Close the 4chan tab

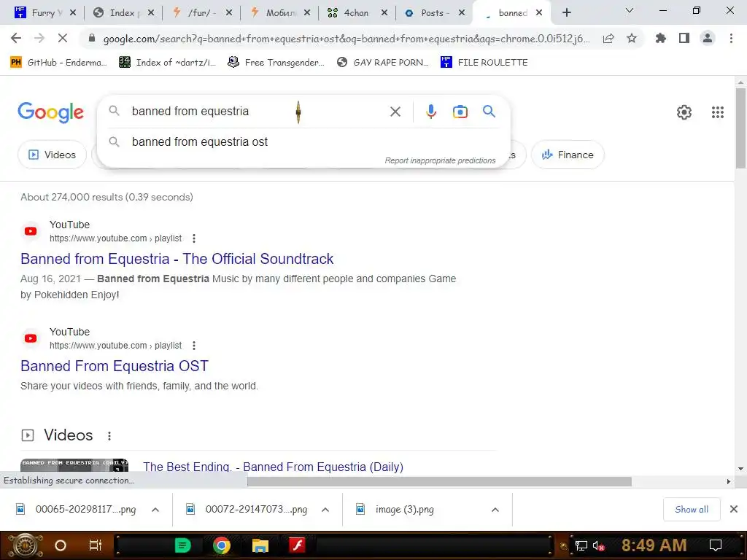(384, 13)
